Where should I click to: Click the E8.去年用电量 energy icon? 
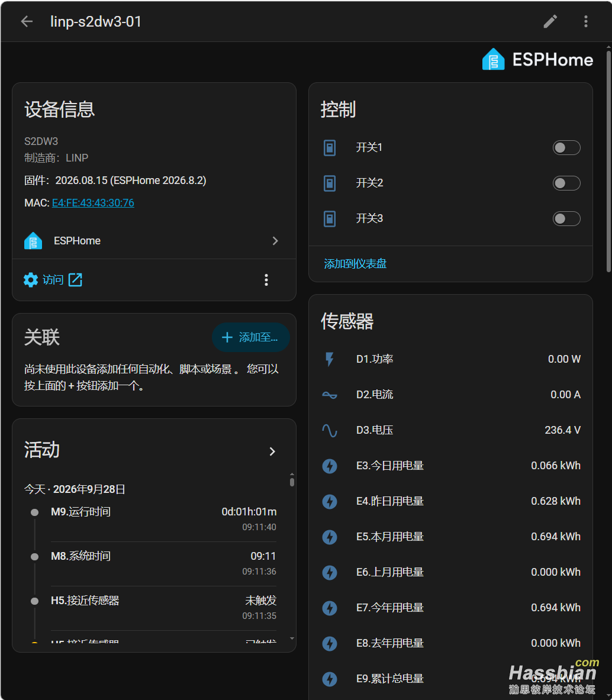tap(330, 643)
